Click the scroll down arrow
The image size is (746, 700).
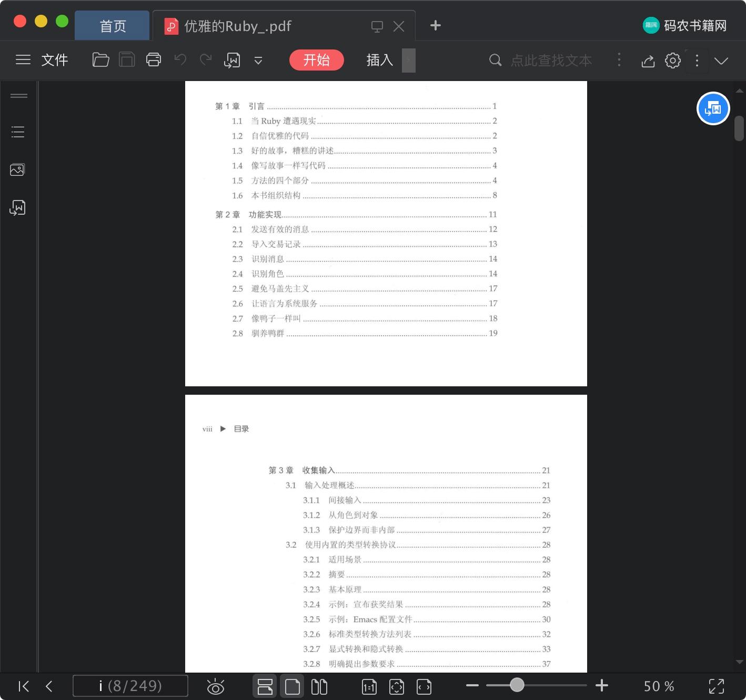739,662
